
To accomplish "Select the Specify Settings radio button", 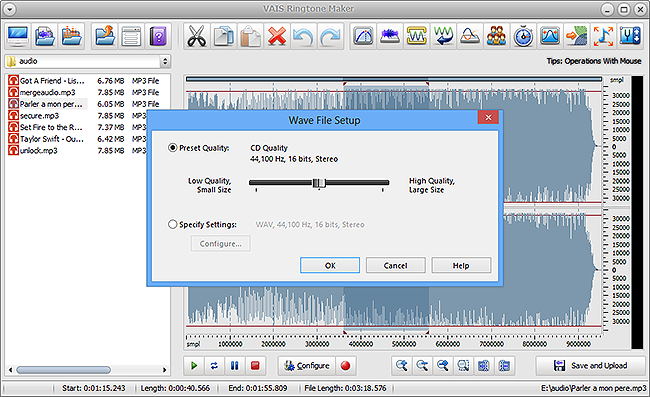I will [172, 224].
